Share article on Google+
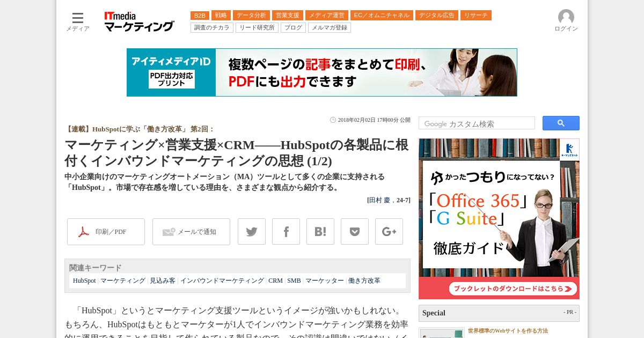The height and width of the screenshot is (338, 644). pos(389,232)
